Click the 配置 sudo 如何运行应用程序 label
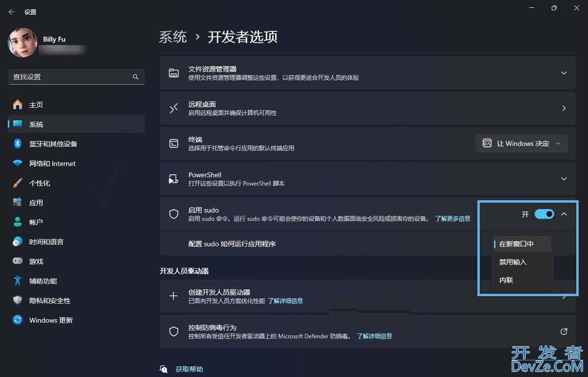588x377 pixels. [232, 243]
